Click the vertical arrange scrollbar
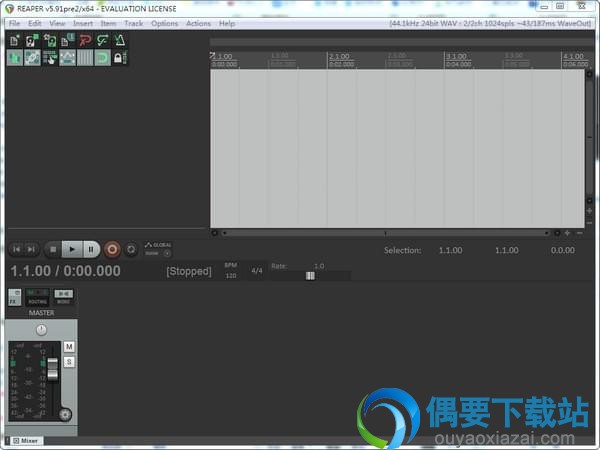 tap(589, 137)
